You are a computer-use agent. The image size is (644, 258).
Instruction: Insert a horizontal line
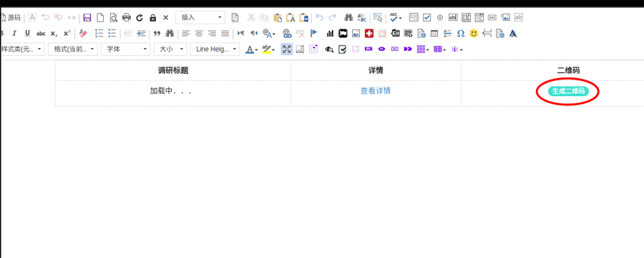448,34
